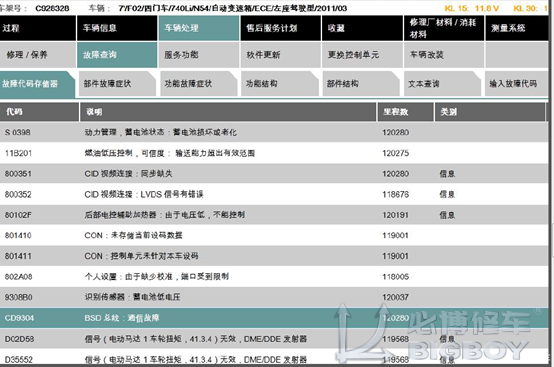
Task: Open the 车辆信息 top menu tab
Action: [117, 28]
